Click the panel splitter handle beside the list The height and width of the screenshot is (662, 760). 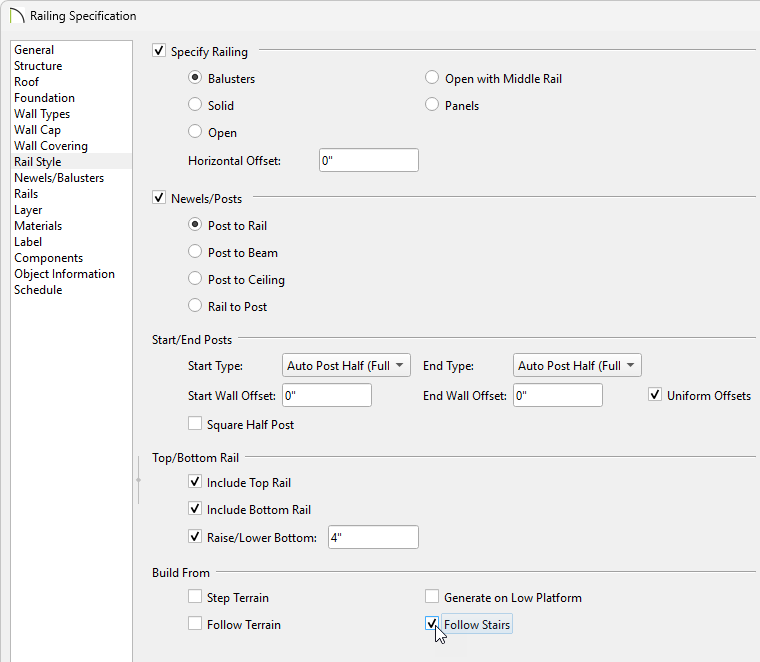[139, 480]
